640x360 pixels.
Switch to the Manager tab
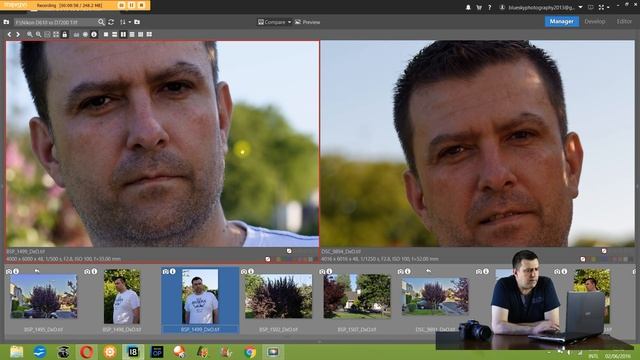pyautogui.click(x=561, y=21)
